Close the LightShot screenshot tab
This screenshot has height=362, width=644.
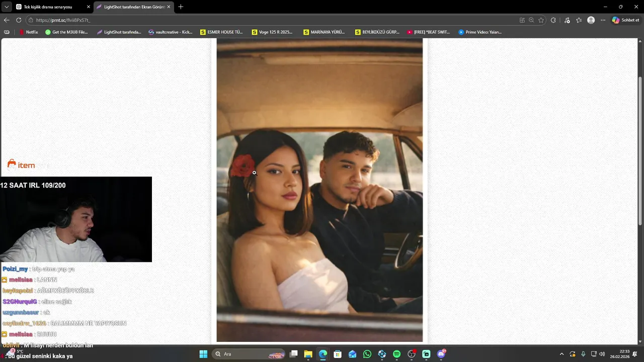169,7
